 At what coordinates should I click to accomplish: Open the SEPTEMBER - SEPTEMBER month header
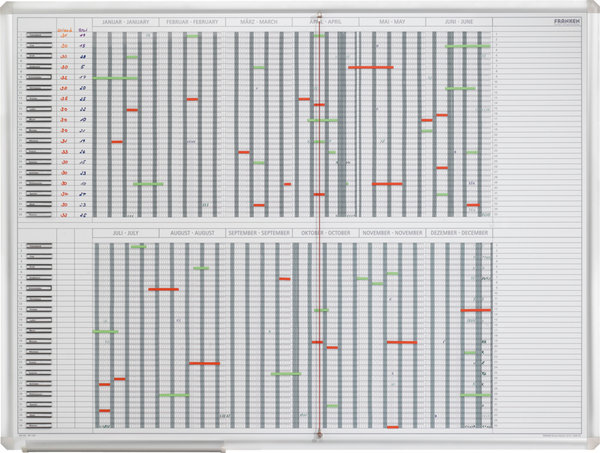(258, 233)
